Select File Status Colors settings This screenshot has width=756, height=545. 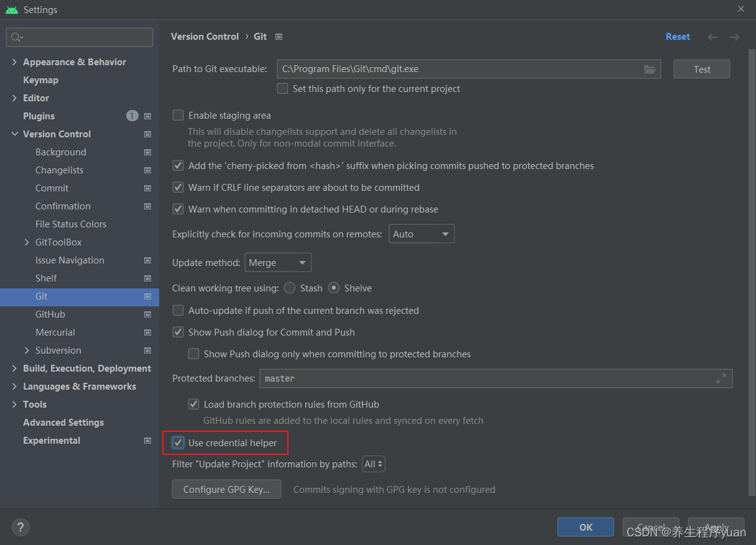(71, 224)
